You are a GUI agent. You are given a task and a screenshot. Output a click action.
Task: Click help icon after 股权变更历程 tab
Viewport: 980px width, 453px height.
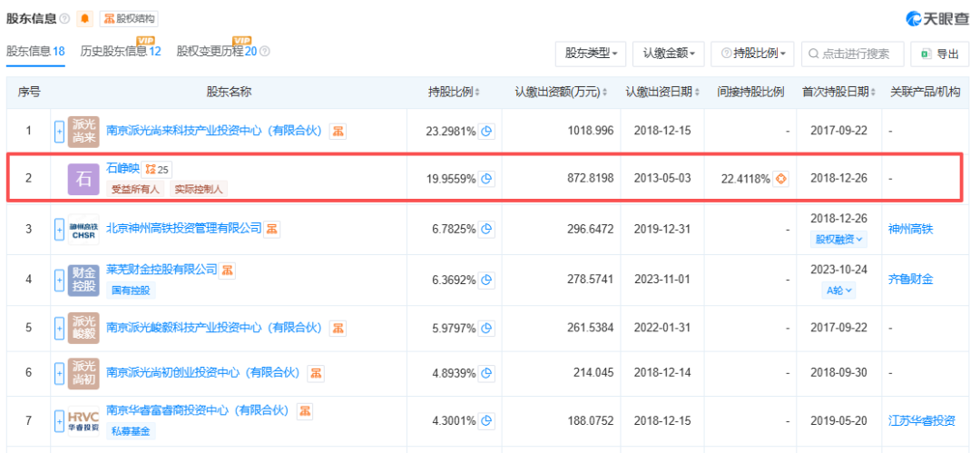point(265,52)
